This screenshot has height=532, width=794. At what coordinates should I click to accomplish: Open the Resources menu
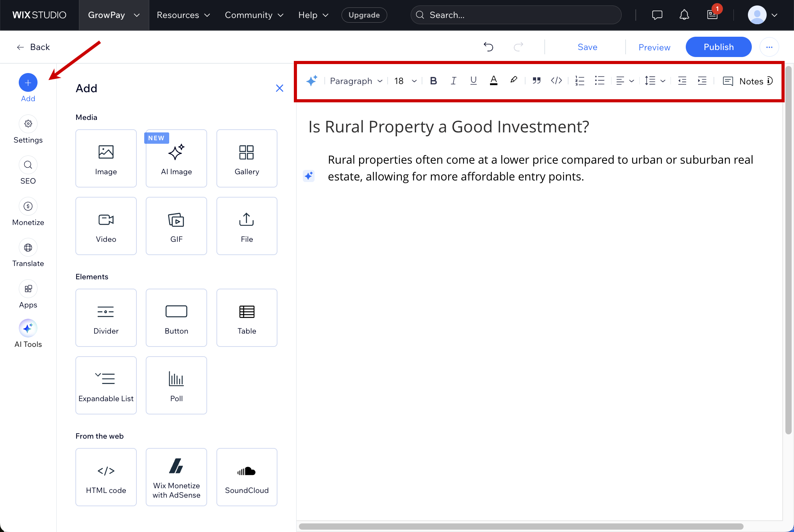tap(183, 15)
